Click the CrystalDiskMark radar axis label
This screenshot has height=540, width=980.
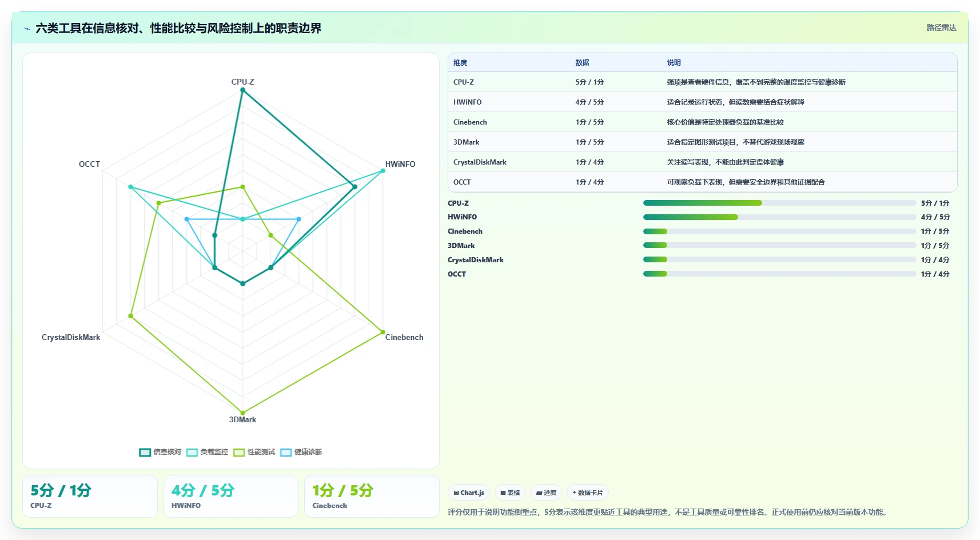coord(71,337)
